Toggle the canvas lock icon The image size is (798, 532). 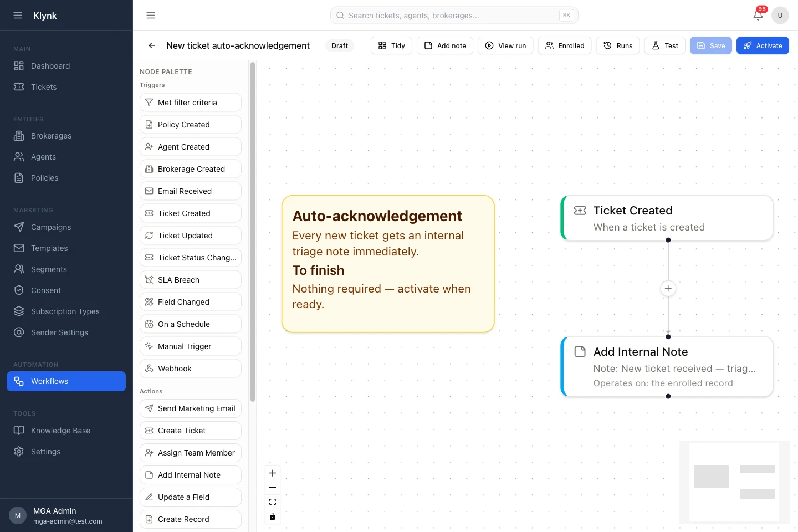(273, 516)
